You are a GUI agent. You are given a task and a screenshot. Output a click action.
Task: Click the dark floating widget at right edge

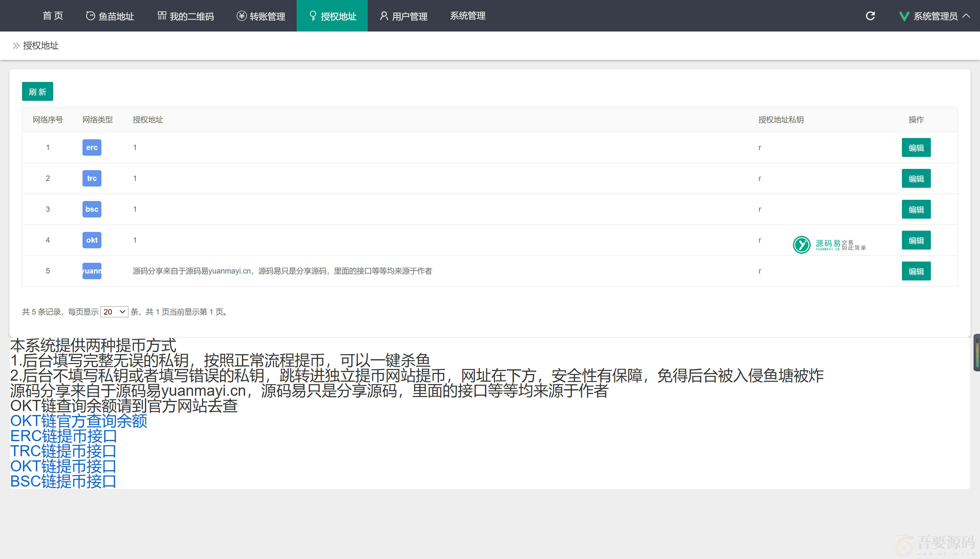click(977, 352)
